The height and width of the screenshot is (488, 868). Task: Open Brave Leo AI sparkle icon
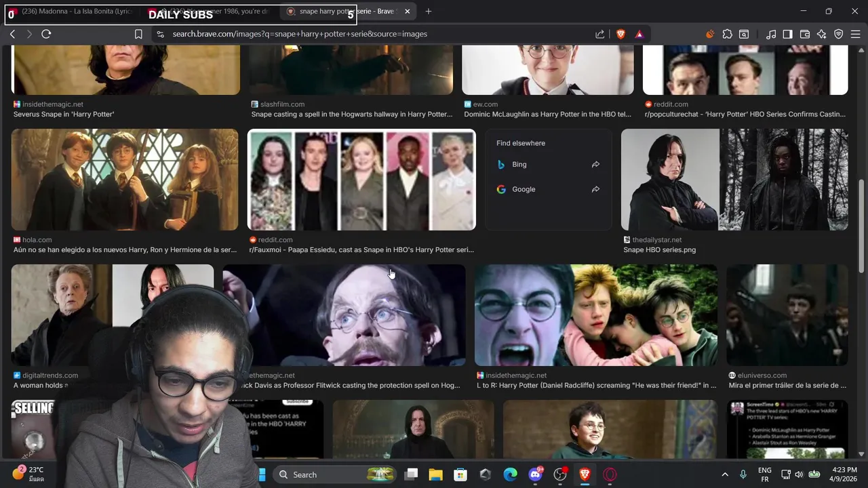(x=821, y=34)
